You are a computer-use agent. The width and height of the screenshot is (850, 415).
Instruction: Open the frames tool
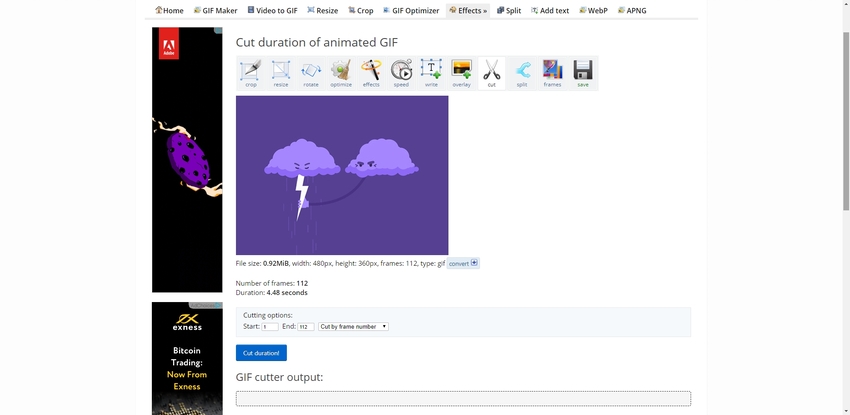(x=552, y=72)
